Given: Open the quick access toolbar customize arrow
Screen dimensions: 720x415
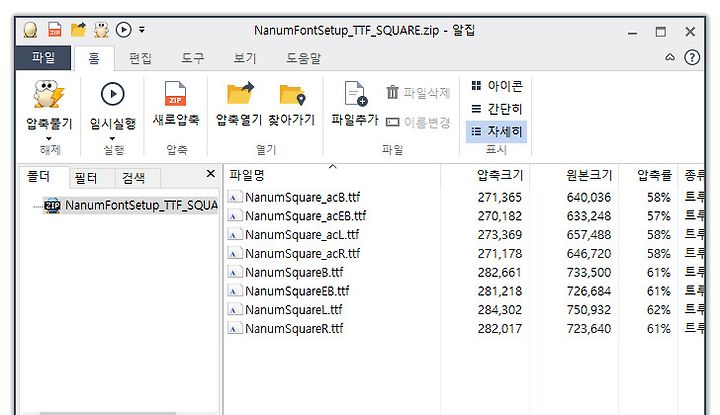Looking at the screenshot, I should point(142,30).
